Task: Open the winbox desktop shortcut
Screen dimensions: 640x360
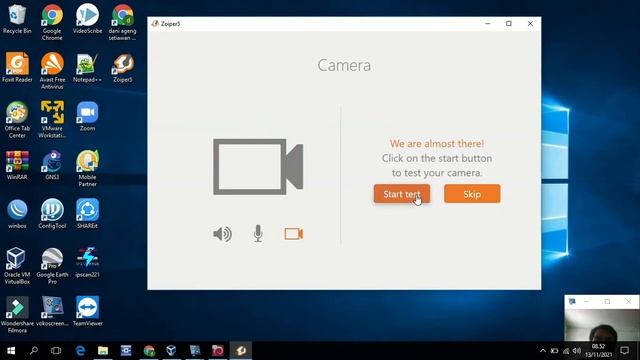Action: (x=17, y=214)
